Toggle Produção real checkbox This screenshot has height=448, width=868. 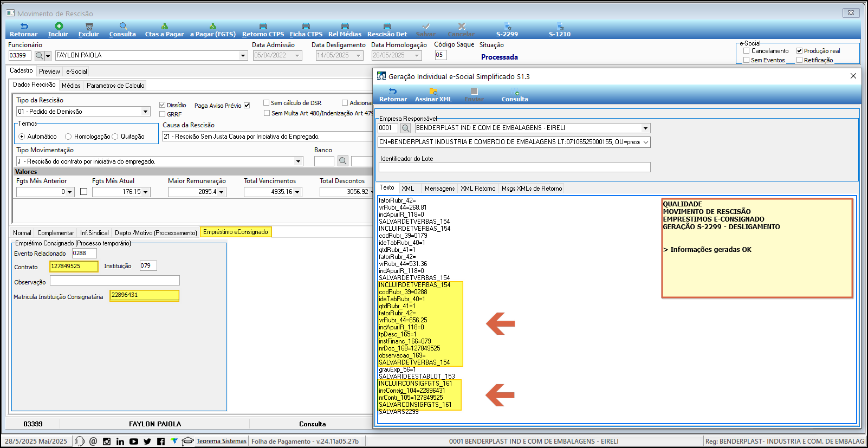point(799,51)
